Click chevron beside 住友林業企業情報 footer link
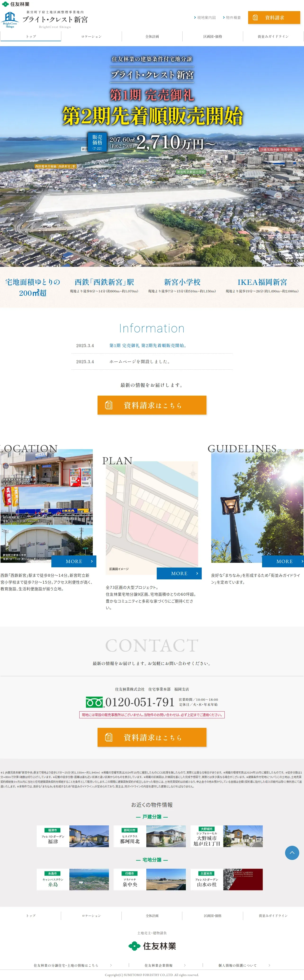Screen dimensions: 304x980 (185, 965)
